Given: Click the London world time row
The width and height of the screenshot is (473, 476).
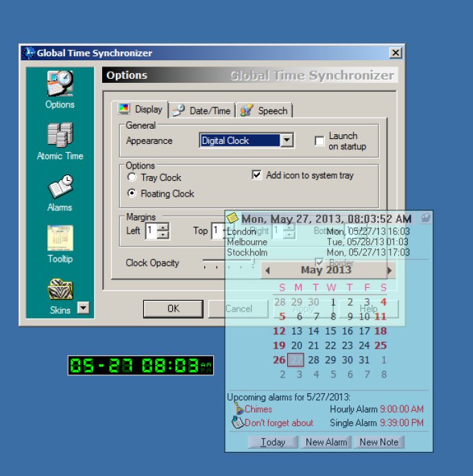Looking at the screenshot, I should point(318,231).
